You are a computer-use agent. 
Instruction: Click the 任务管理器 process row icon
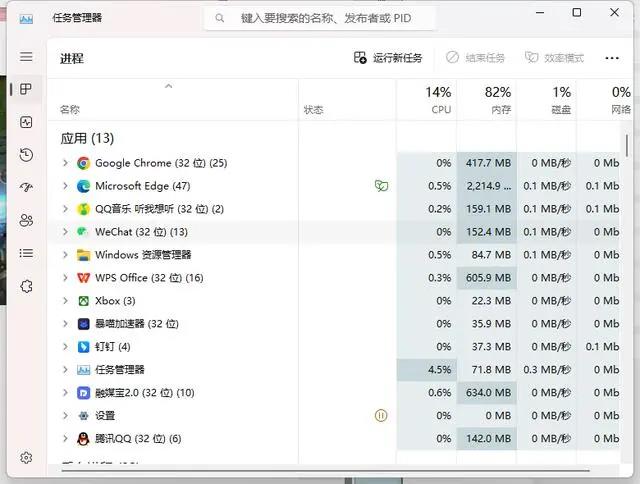[83, 370]
